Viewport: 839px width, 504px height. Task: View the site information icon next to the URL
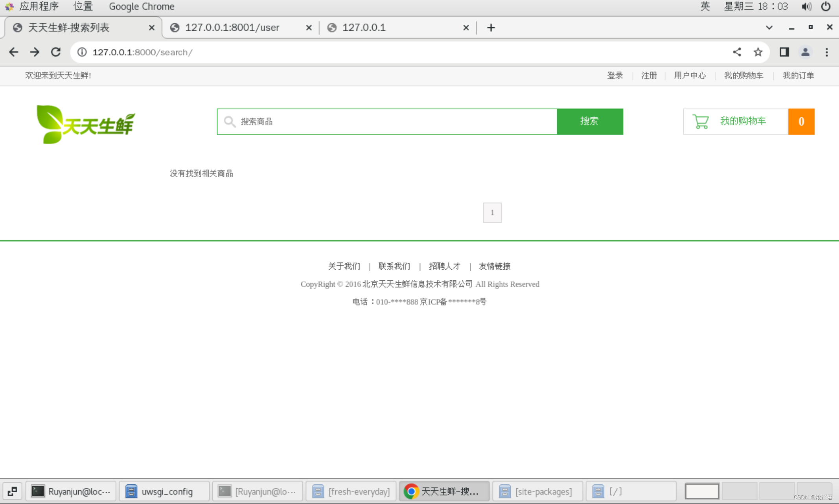82,52
